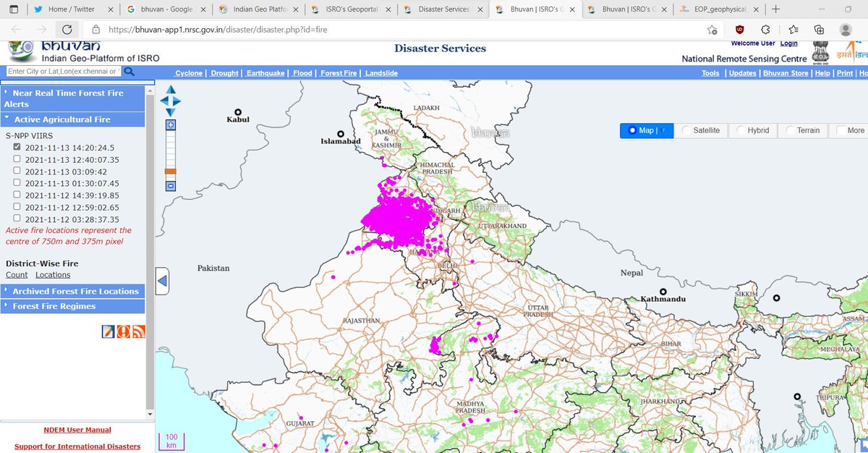
Task: Open the browser profile avatar
Action: 846,30
